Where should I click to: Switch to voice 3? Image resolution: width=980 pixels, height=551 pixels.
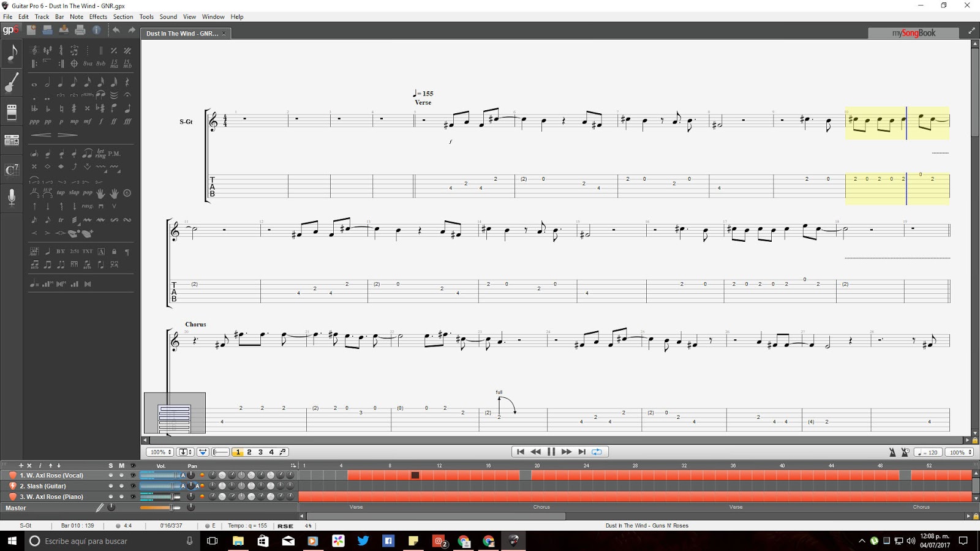tap(260, 452)
